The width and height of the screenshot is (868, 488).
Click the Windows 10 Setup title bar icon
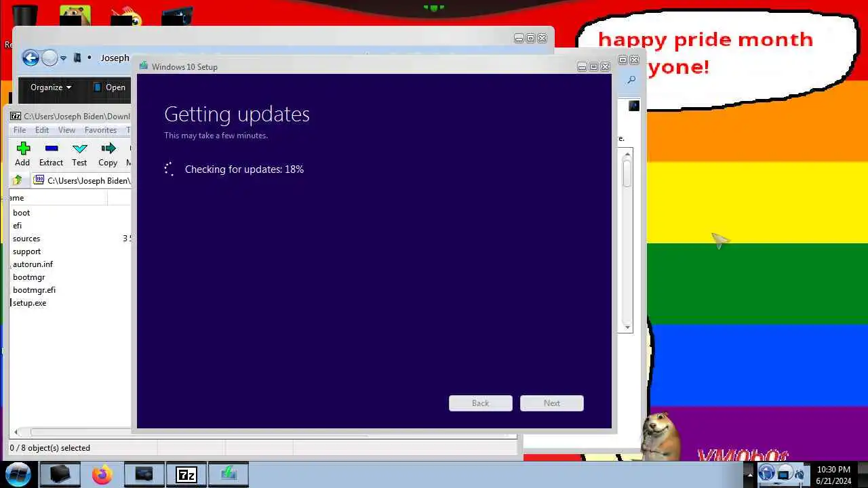click(x=143, y=66)
